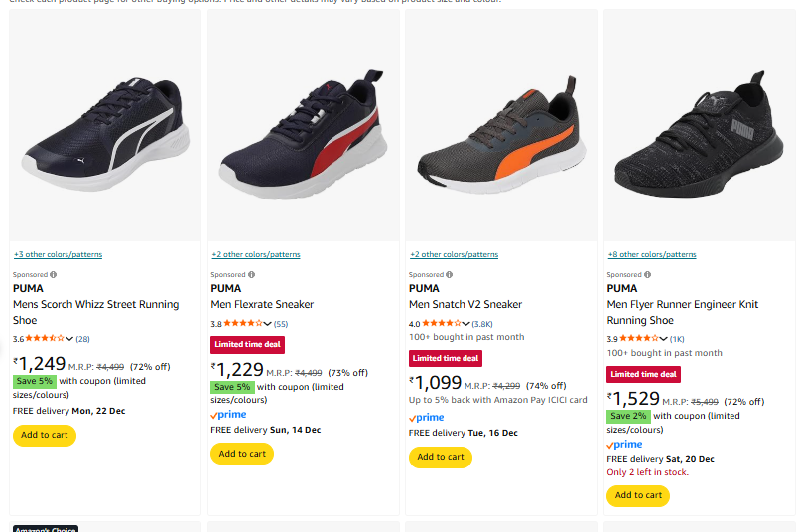Expand rating dropdown for Men Flexrate Sneaker
The image size is (798, 532).
tap(268, 324)
